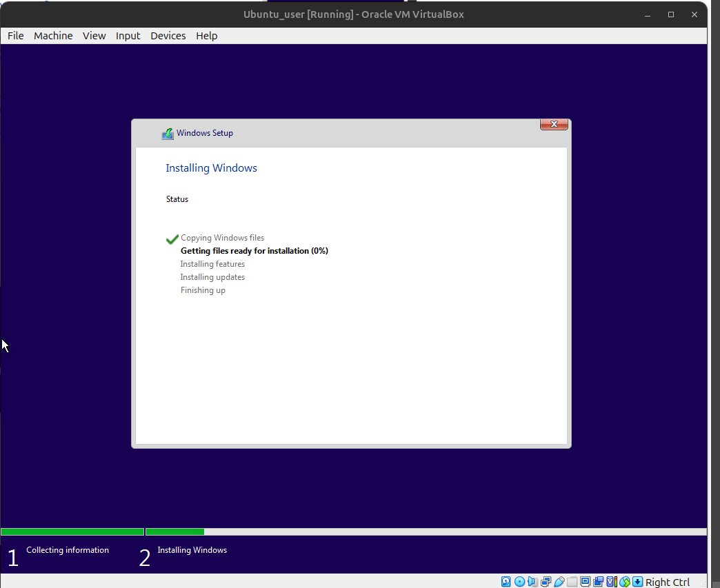Viewport: 720px width, 588px height.
Task: Open the Machine menu
Action: pyautogui.click(x=53, y=36)
